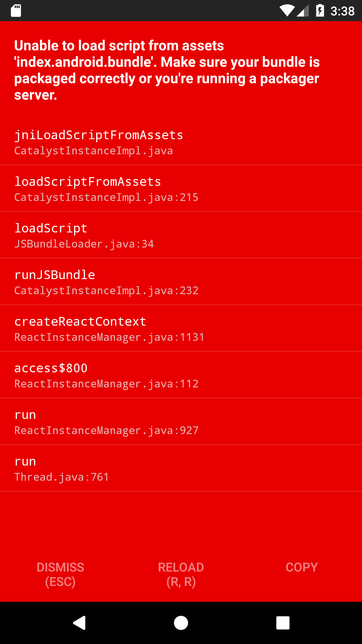Select the jniLoadScriptFromAssets stack frame

coord(181,142)
